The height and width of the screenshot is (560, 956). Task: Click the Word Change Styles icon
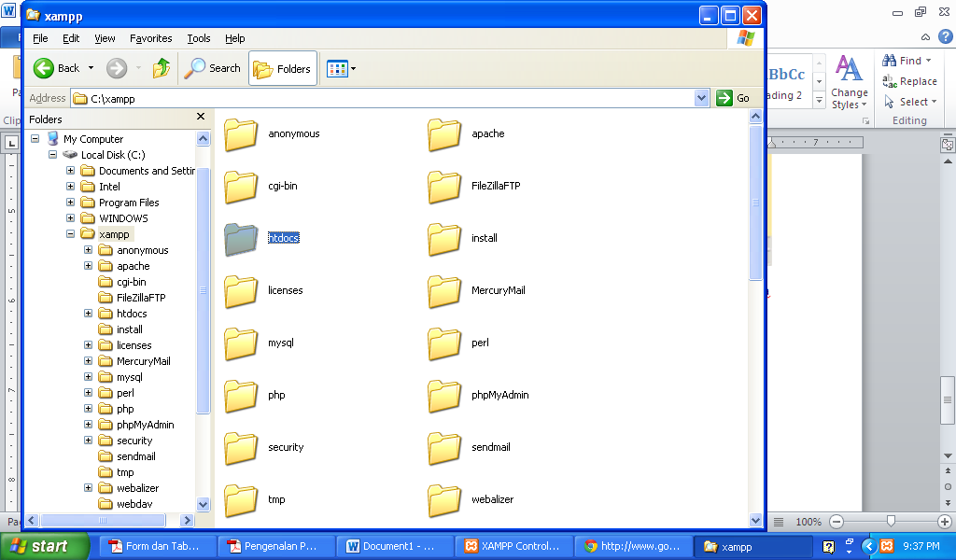pos(849,68)
